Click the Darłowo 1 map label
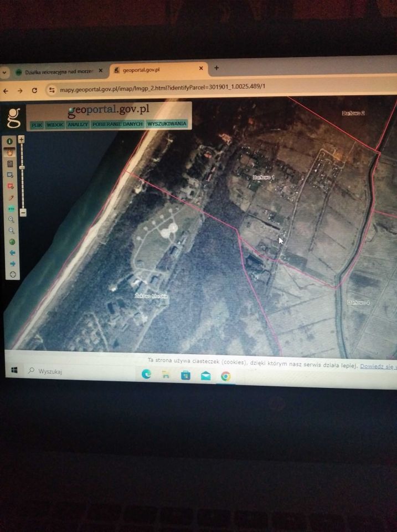 click(264, 177)
